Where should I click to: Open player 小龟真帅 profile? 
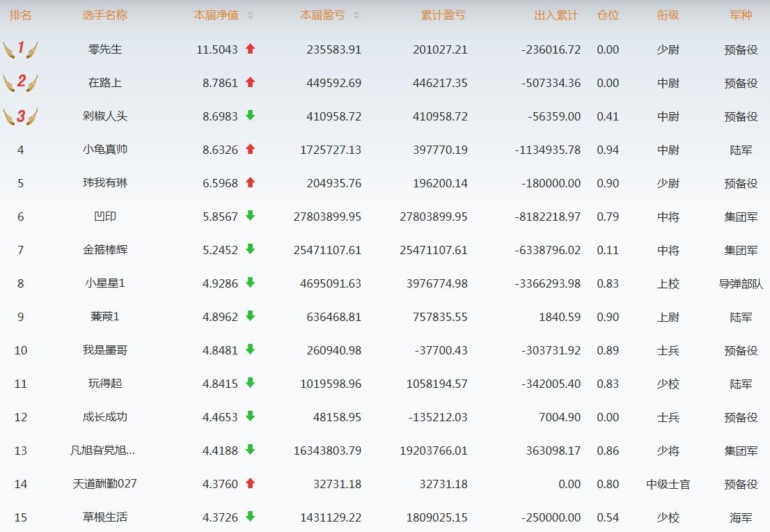click(105, 149)
